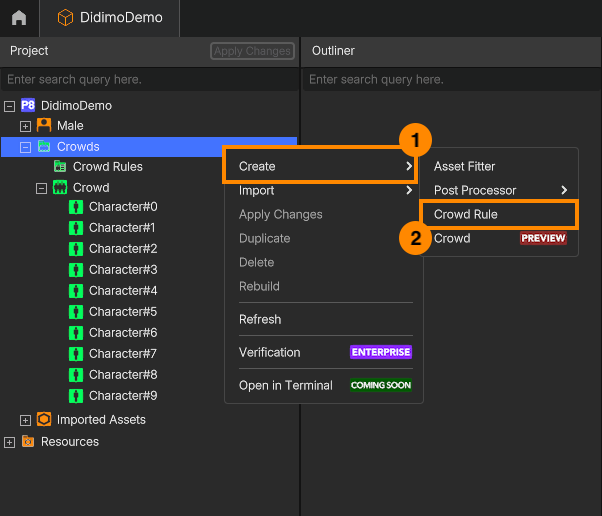This screenshot has width=602, height=516.
Task: Click the Male character icon
Action: click(44, 125)
